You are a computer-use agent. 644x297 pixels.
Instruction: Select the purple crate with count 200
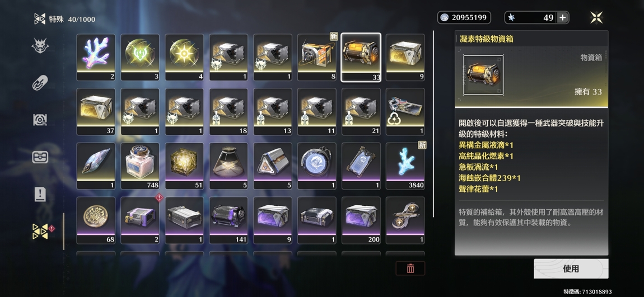pos(361,220)
